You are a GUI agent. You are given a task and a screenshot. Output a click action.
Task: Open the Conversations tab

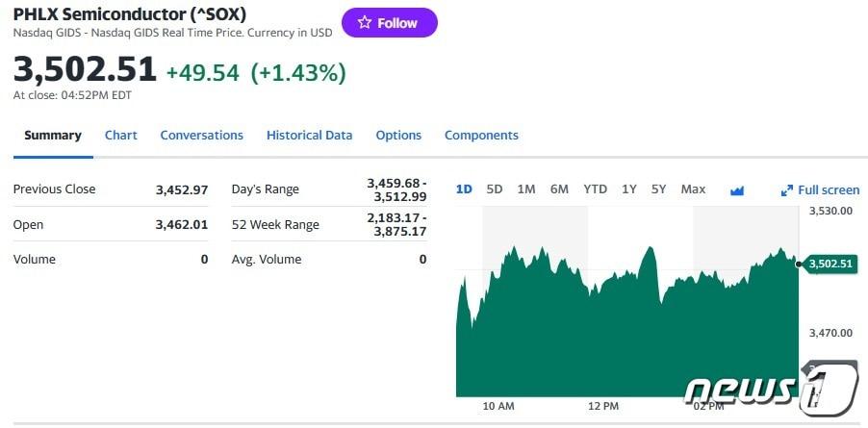[x=201, y=136]
